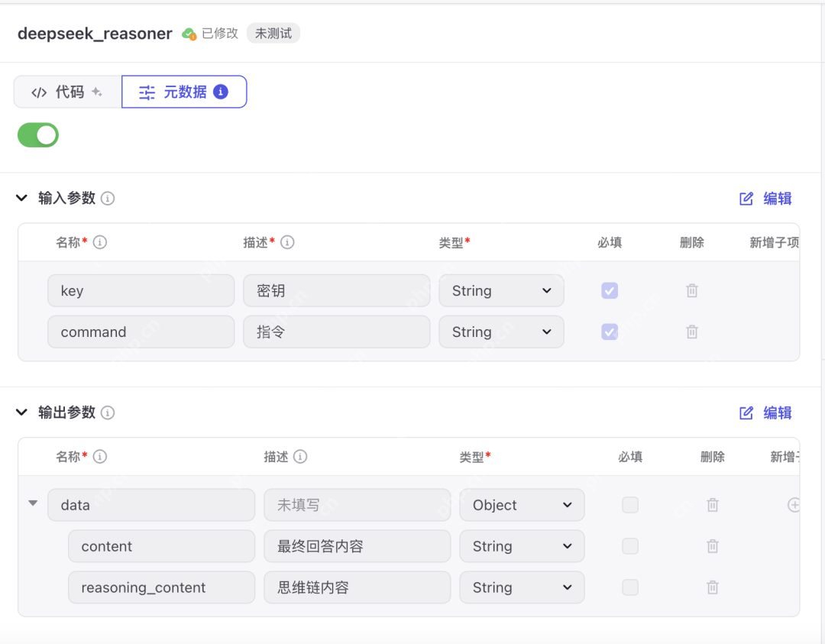The height and width of the screenshot is (644, 825).
Task: Collapse the 输入参数 section
Action: click(x=21, y=199)
